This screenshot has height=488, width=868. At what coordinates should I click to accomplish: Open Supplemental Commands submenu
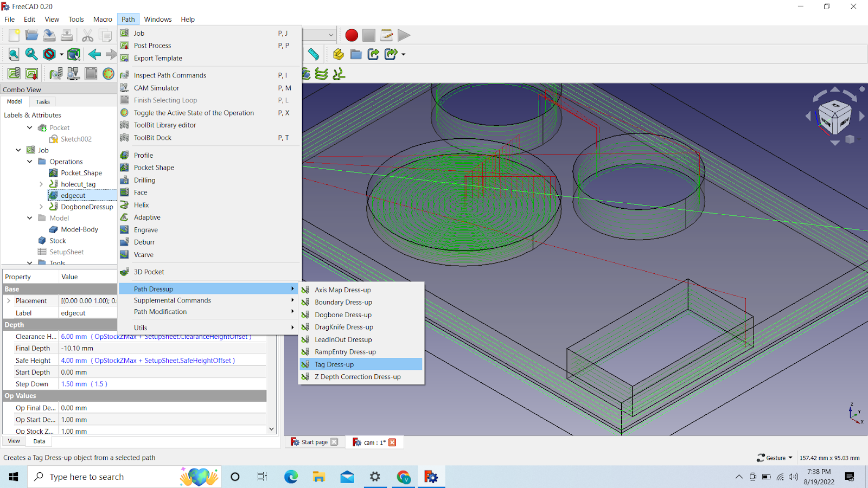209,300
